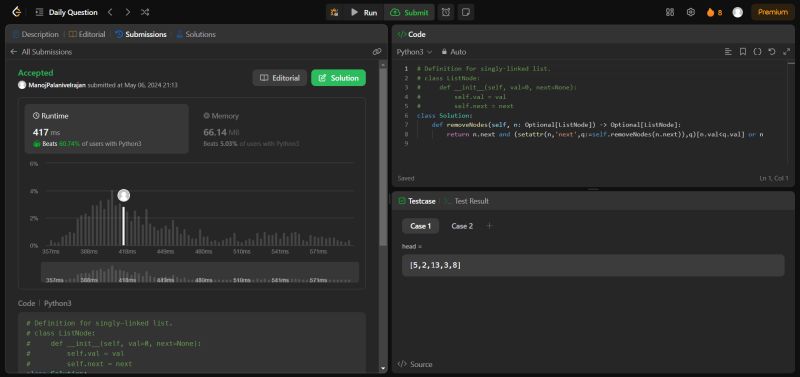Click the 66.14 MB memory value
Viewport: 800px width, 377px height.
(x=221, y=133)
